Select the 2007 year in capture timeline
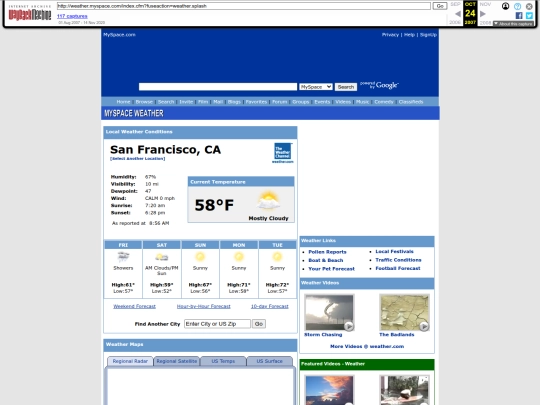Viewport: 540px width, 405px height. click(470, 22)
